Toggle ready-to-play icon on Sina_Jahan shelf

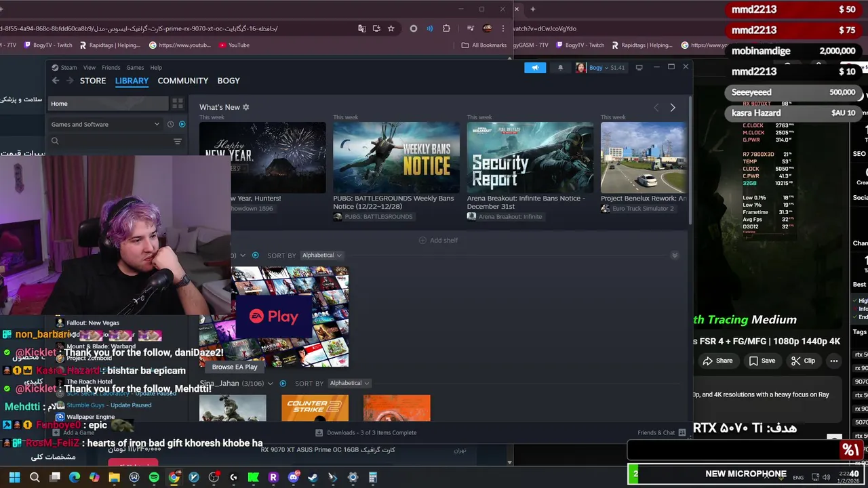(283, 384)
